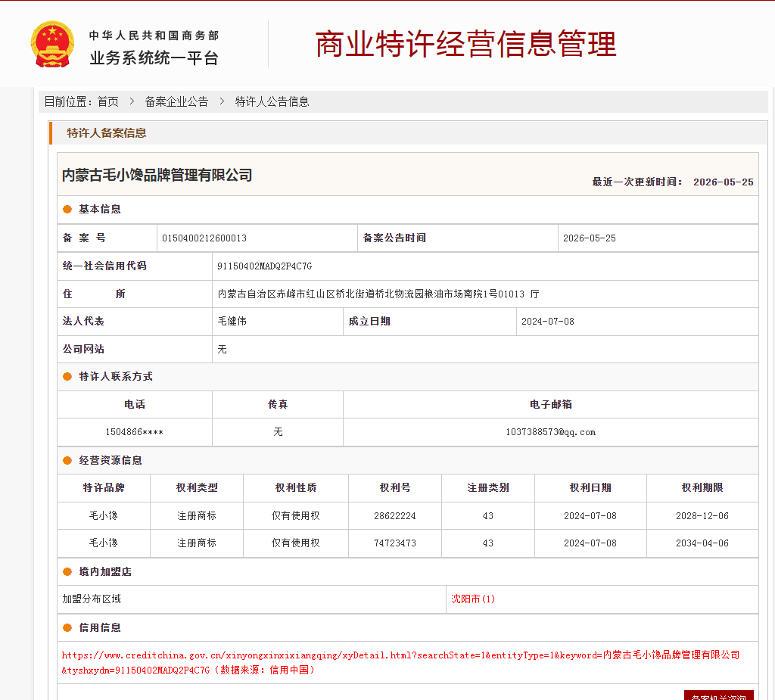Image resolution: width=775 pixels, height=700 pixels.
Task: Click 传真 value 无
Action: 278,432
